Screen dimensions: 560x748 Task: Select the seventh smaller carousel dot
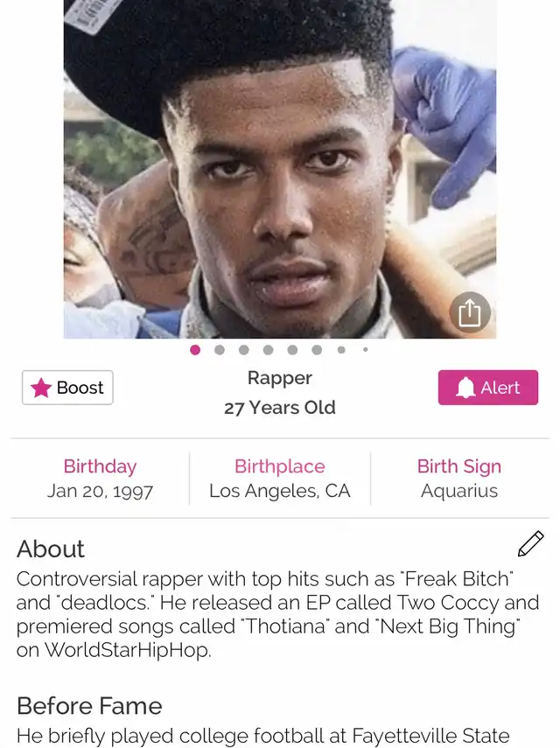tap(341, 350)
